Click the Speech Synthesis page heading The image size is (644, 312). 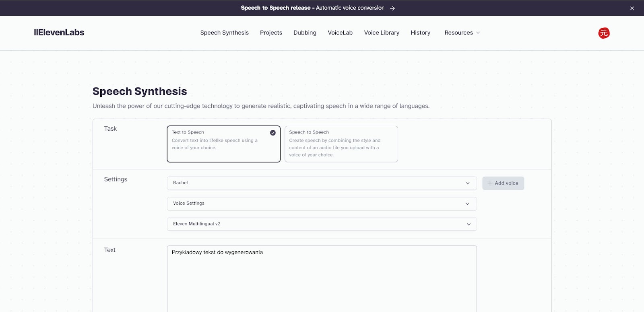140,91
